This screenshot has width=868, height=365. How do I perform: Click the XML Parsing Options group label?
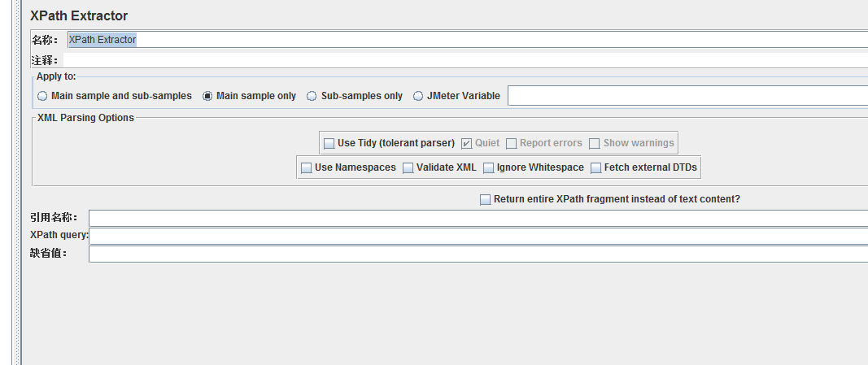pos(85,118)
